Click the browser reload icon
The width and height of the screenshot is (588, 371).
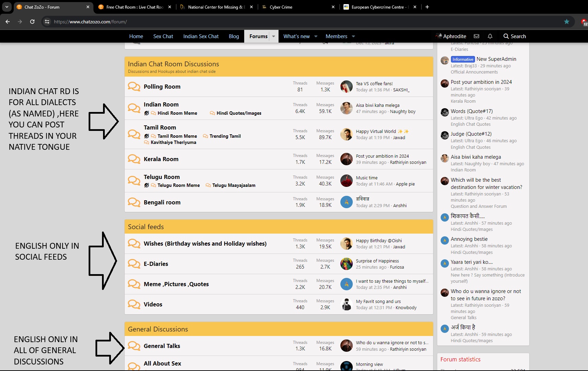(32, 22)
